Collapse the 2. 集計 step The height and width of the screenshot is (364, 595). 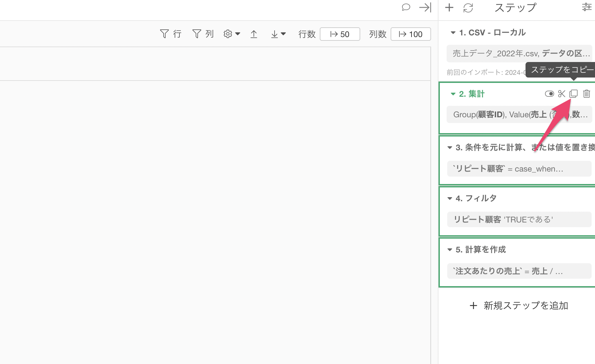[x=453, y=94]
